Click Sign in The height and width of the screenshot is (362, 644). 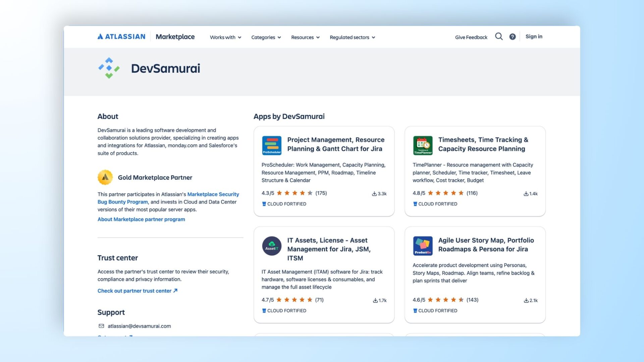534,37
